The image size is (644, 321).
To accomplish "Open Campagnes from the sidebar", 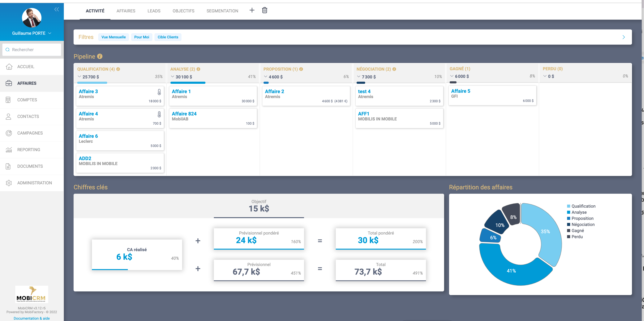I will [x=30, y=133].
